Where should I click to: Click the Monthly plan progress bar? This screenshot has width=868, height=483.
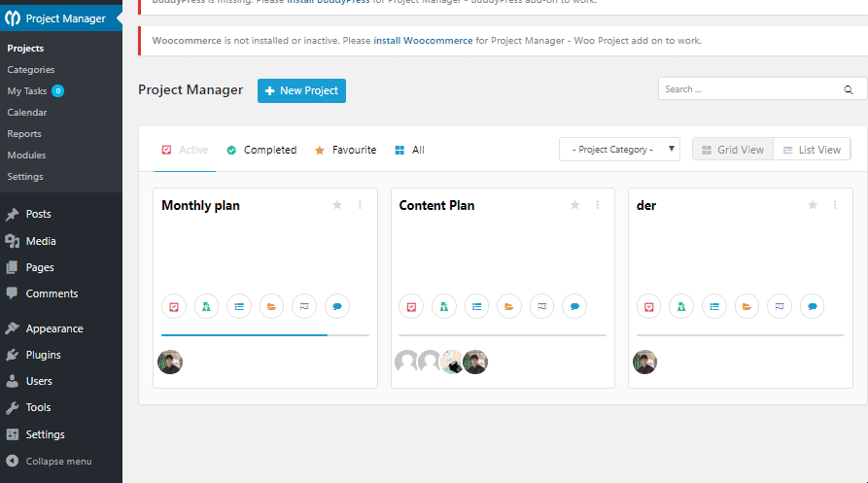[x=265, y=335]
